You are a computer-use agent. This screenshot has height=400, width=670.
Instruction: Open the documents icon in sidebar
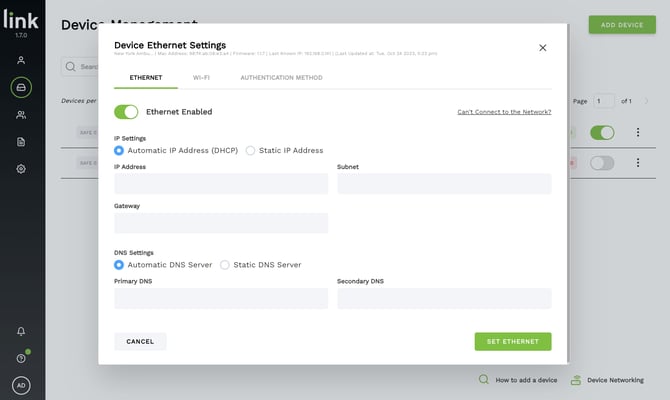tap(21, 142)
